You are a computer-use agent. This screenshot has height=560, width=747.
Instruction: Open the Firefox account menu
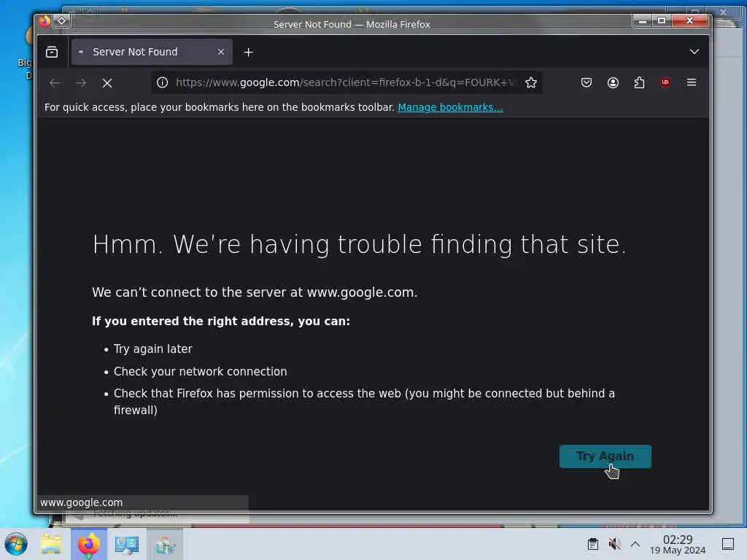pos(613,82)
